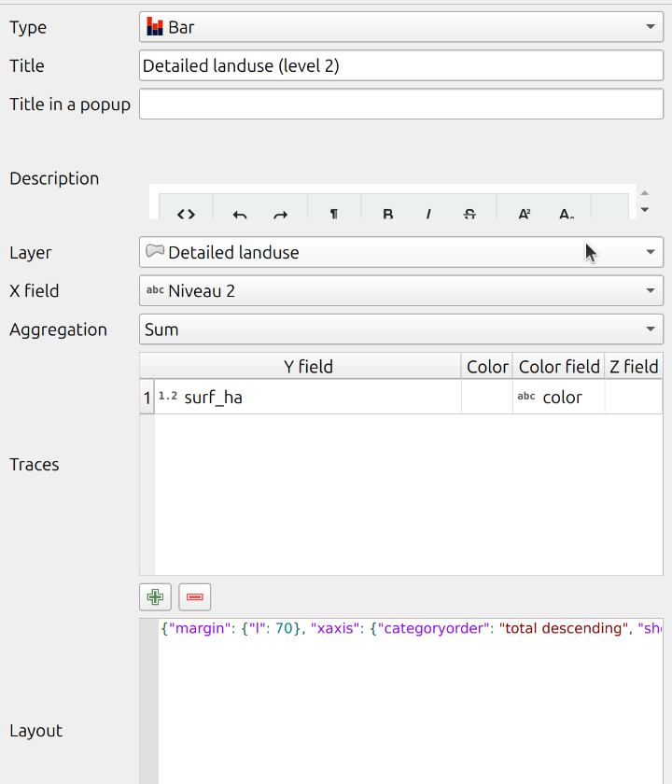The width and height of the screenshot is (672, 784).
Task: Click the Title field with Detailed landuse text
Action: tap(401, 65)
